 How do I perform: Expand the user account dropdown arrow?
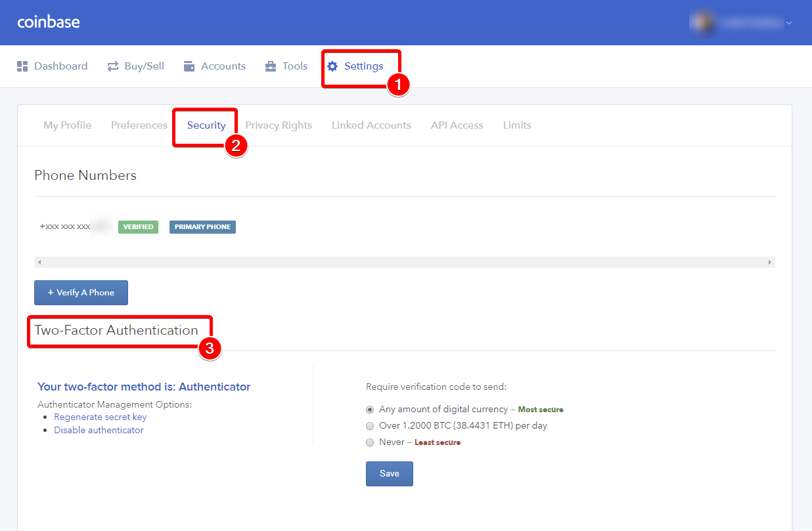789,23
